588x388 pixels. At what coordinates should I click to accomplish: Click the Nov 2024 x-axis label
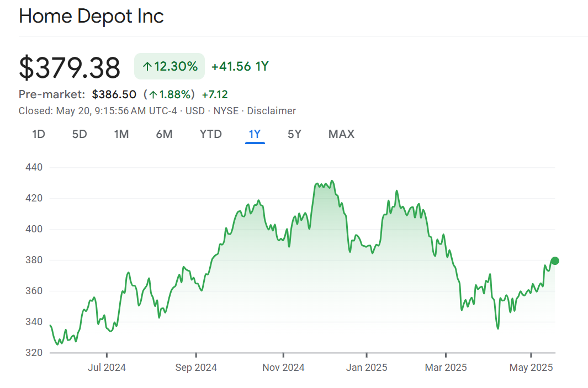283,367
